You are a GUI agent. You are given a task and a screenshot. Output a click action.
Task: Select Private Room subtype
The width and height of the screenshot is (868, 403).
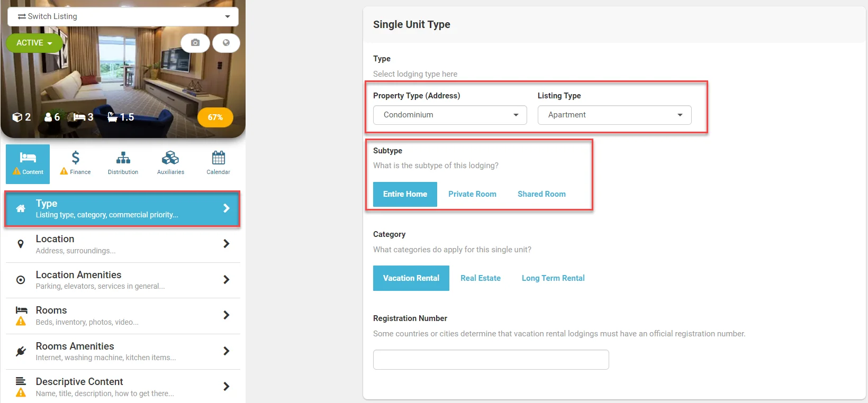[x=472, y=194]
